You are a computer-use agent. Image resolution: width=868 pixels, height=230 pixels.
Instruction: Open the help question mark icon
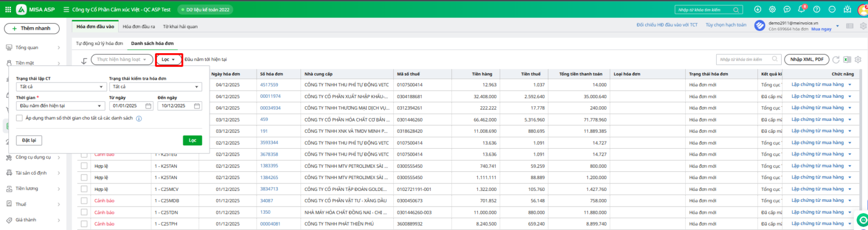point(816,9)
